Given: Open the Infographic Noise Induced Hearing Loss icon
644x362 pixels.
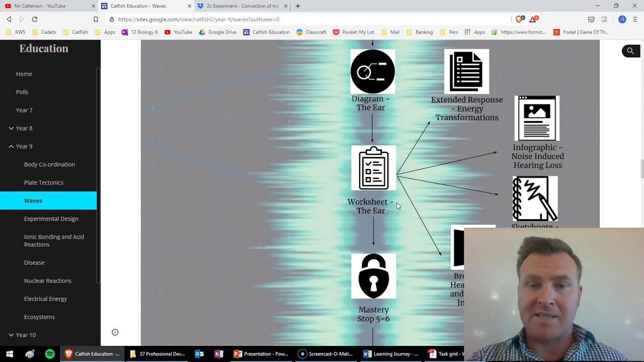Looking at the screenshot, I should click(x=537, y=118).
